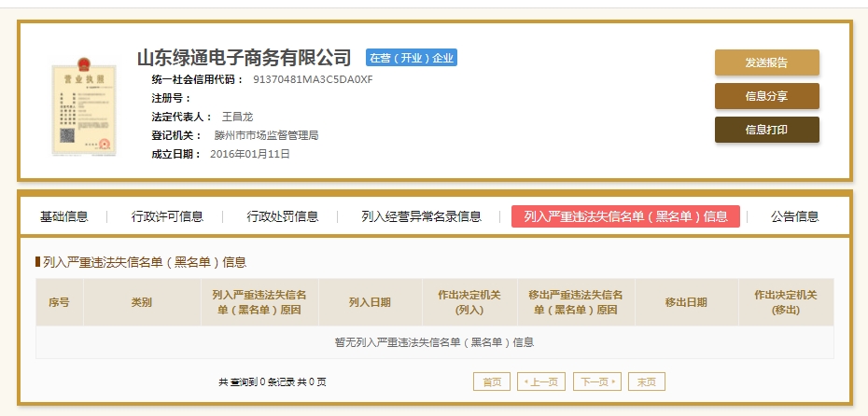Open the business license thumbnail image

(84, 106)
